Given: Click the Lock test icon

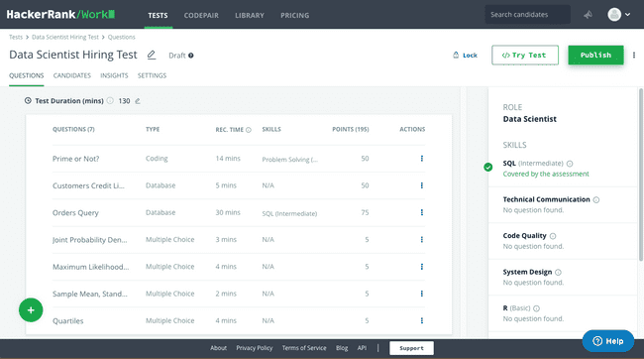Looking at the screenshot, I should coord(456,55).
